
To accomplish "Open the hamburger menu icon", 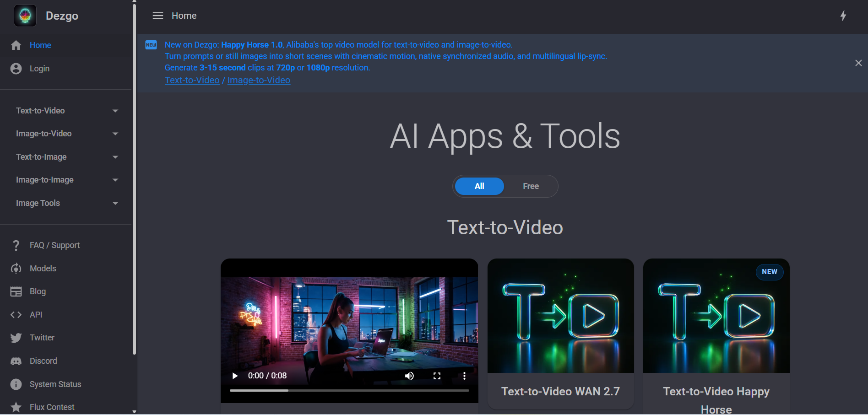I will (158, 16).
